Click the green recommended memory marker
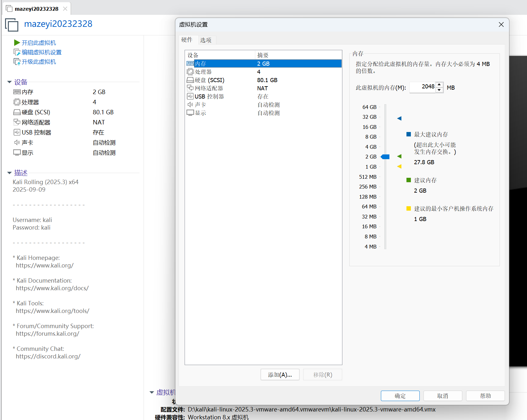This screenshot has height=420, width=527. [x=399, y=156]
